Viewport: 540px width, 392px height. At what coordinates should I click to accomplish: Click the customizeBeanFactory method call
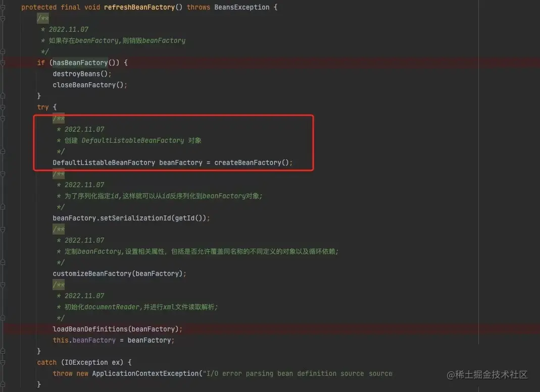92,273
